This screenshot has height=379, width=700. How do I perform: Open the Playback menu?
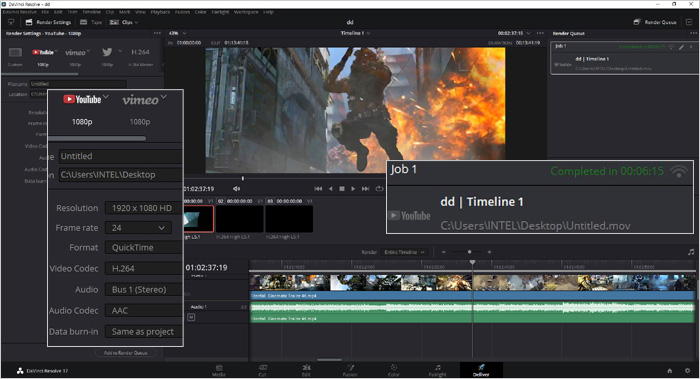(160, 12)
